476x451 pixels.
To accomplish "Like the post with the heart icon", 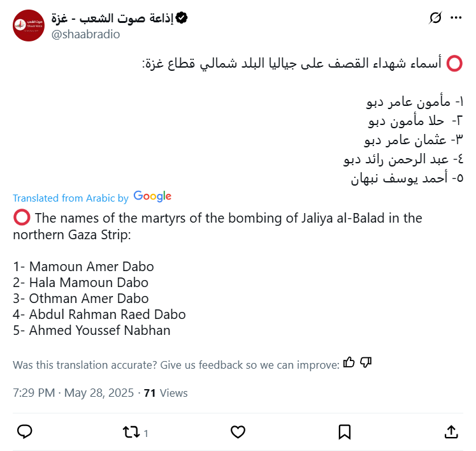I will click(x=238, y=432).
